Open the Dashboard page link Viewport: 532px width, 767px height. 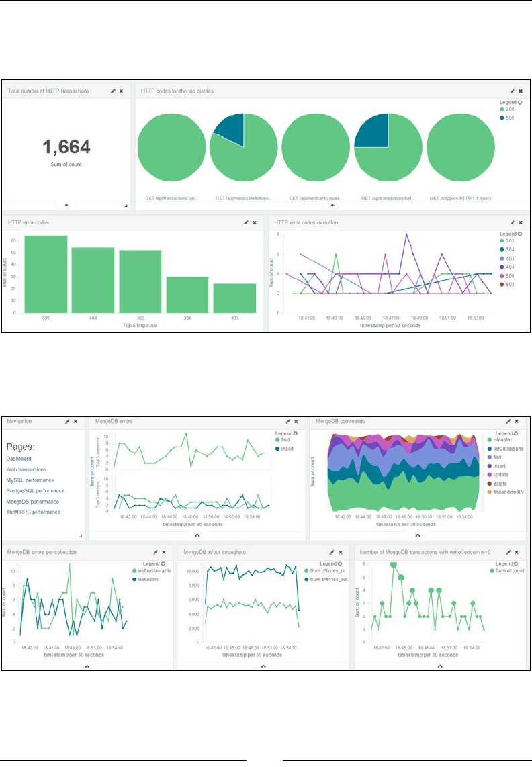[x=19, y=459]
